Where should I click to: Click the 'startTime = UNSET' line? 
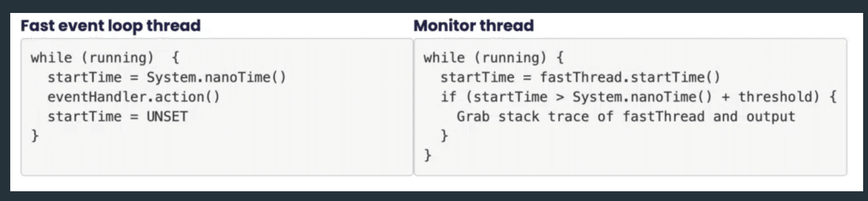point(118,116)
